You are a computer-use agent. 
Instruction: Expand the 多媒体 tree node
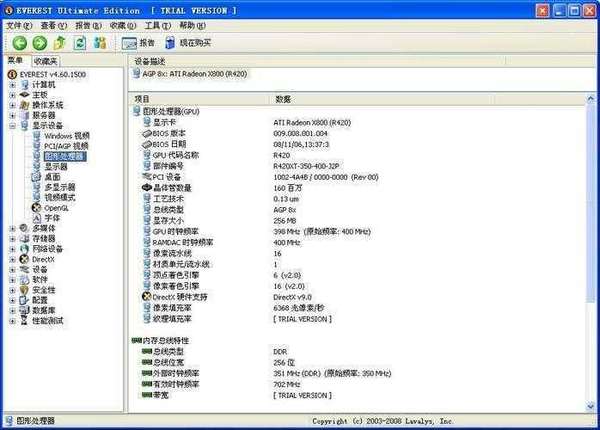tap(12, 228)
